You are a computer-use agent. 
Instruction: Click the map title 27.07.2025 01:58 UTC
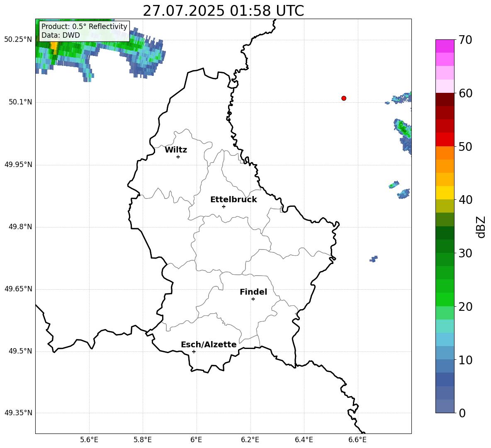(x=223, y=11)
